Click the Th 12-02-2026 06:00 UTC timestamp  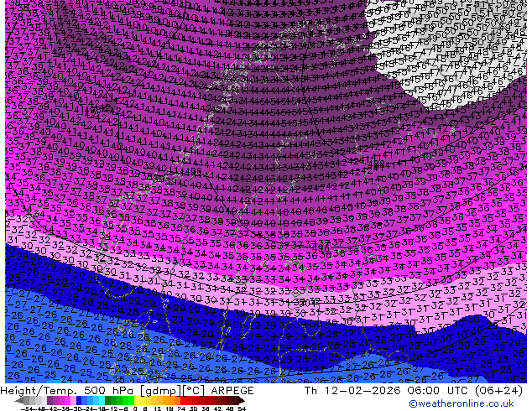point(413,391)
